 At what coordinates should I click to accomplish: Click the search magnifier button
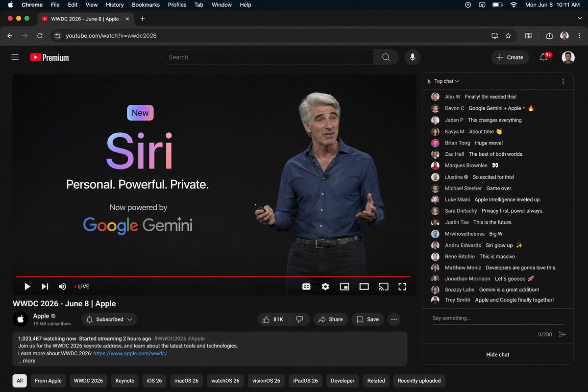(x=386, y=57)
